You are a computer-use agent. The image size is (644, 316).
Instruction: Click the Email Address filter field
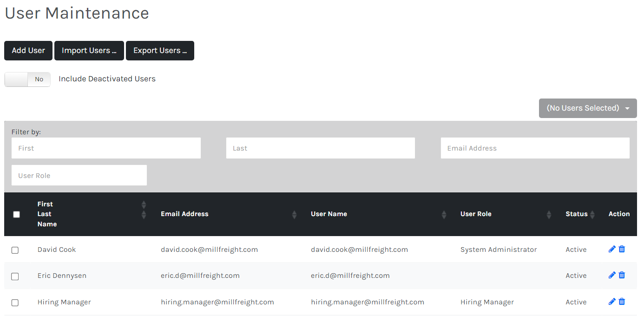[x=535, y=148]
